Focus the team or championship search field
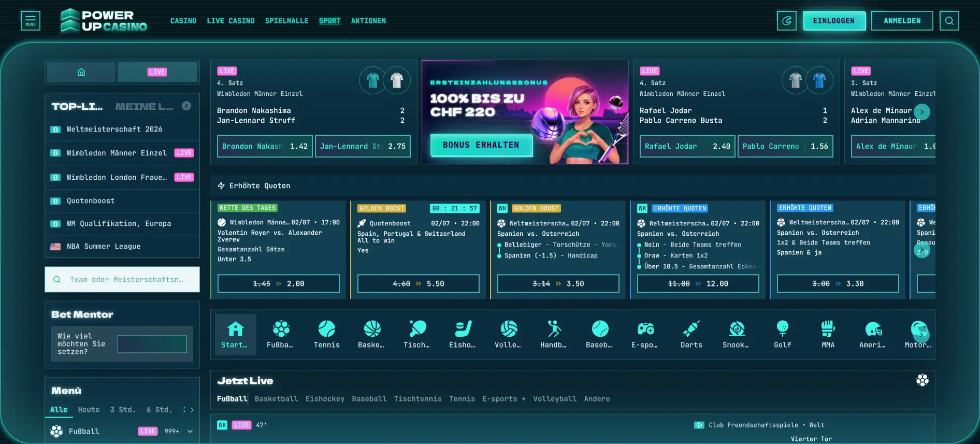 [x=122, y=279]
